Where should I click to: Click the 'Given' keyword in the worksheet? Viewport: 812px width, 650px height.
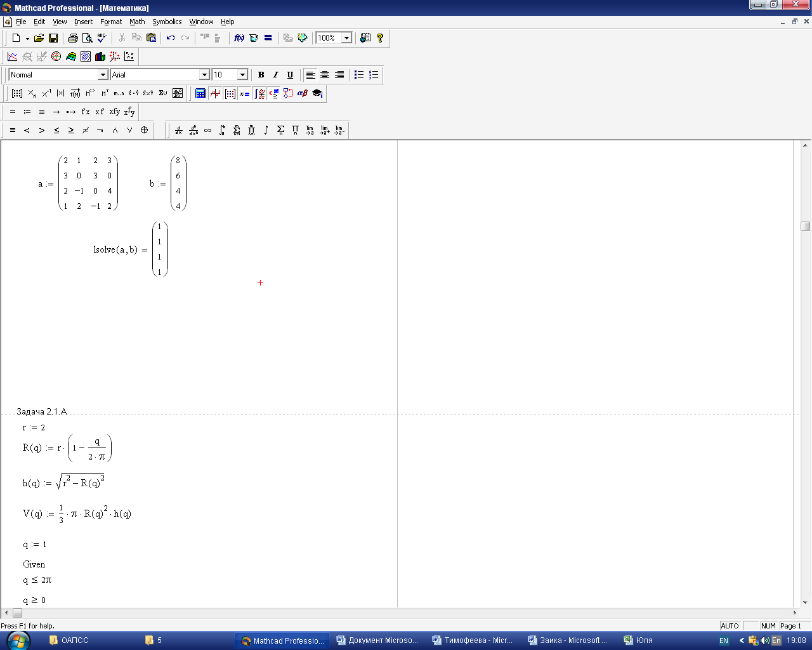34,564
